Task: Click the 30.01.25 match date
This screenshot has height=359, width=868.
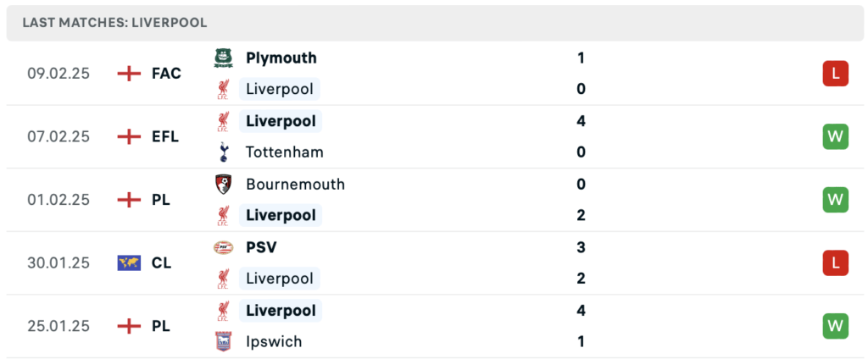Action: coord(58,263)
